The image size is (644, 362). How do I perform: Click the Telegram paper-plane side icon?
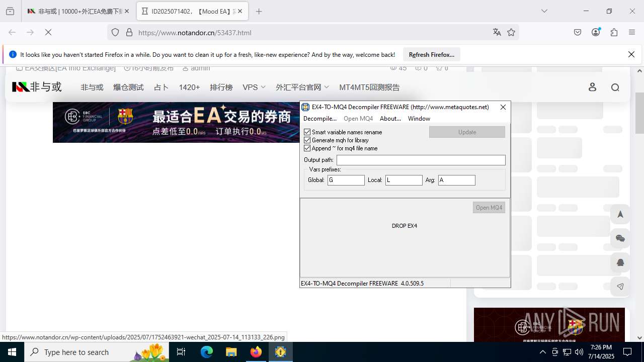coord(620,287)
